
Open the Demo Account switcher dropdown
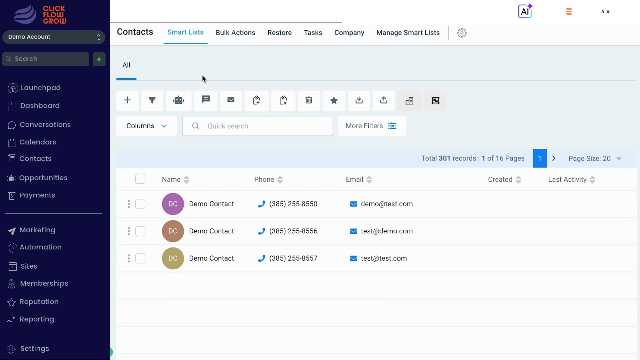point(53,37)
